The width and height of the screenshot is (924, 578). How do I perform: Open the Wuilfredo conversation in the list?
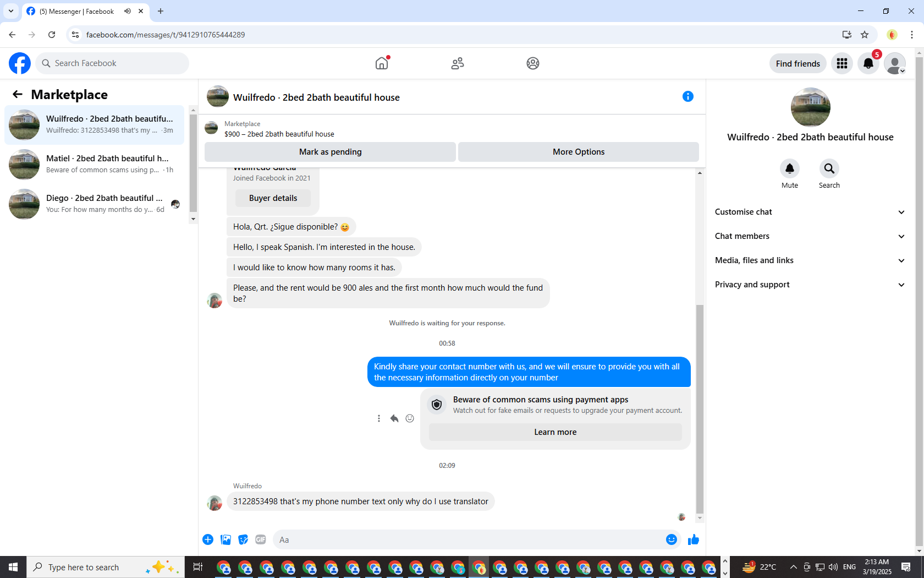point(95,125)
